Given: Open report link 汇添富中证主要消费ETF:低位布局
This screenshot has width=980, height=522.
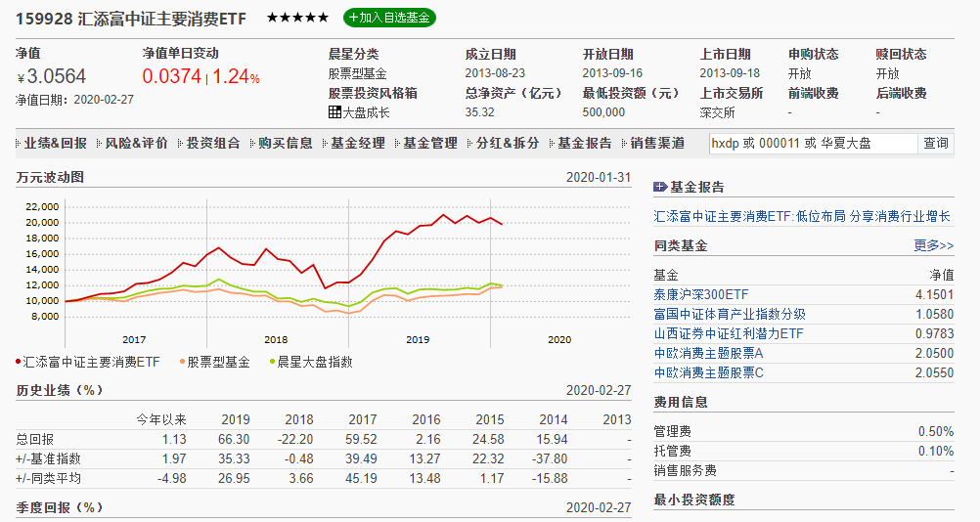Looking at the screenshot, I should tap(802, 216).
